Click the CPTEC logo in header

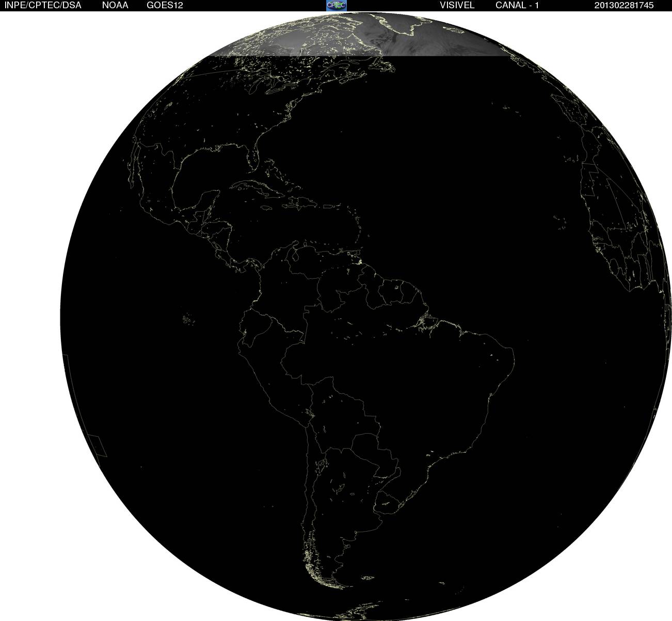point(337,5)
